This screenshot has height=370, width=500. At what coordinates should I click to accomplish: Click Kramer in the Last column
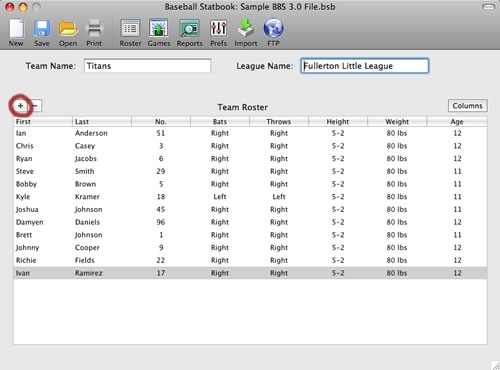coord(87,197)
